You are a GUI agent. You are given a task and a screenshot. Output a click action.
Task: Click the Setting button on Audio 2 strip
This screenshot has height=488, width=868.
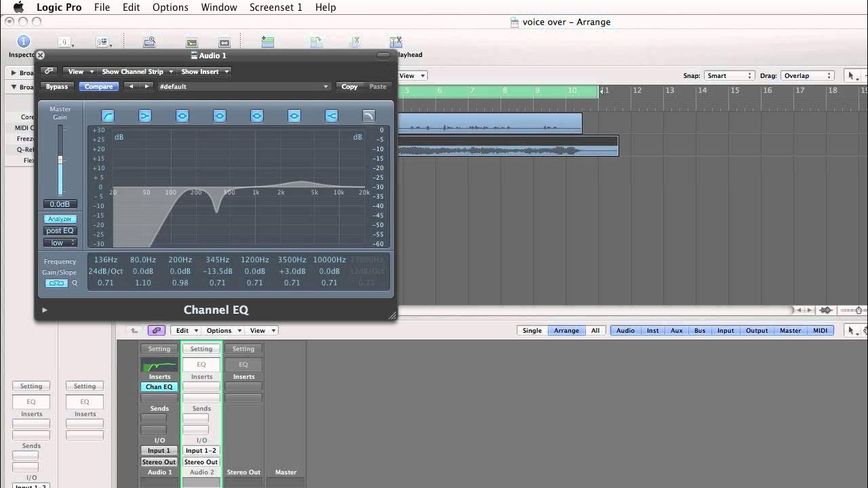pyautogui.click(x=201, y=349)
